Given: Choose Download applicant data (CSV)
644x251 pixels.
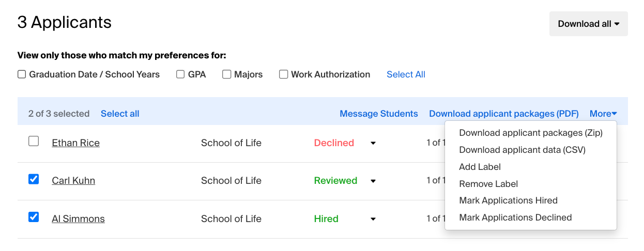Looking at the screenshot, I should pos(522,150).
